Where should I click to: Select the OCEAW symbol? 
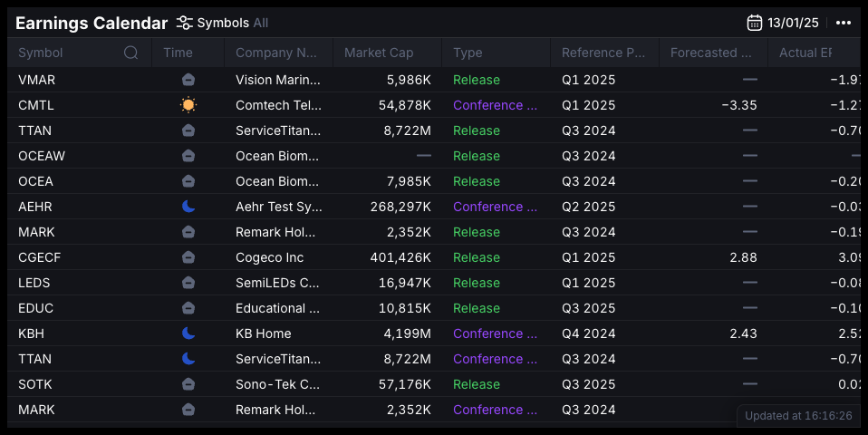tap(42, 156)
